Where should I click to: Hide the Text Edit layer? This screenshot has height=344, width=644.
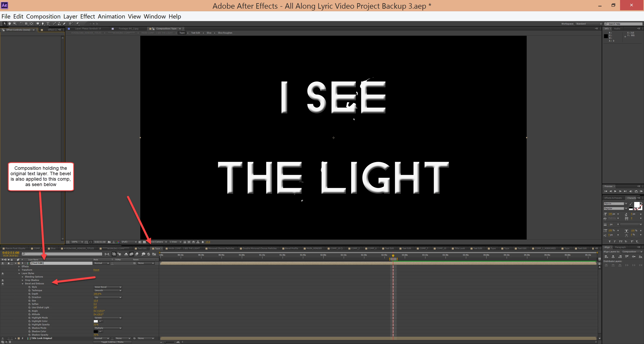click(3, 263)
